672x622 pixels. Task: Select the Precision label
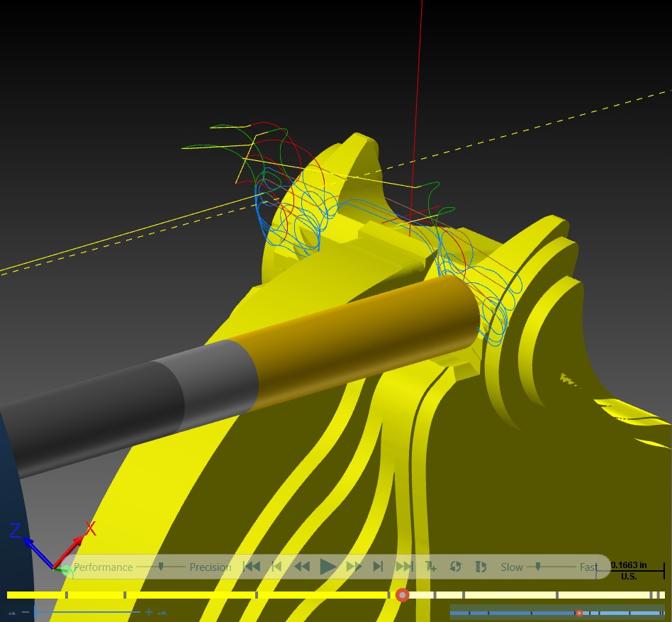[x=210, y=567]
